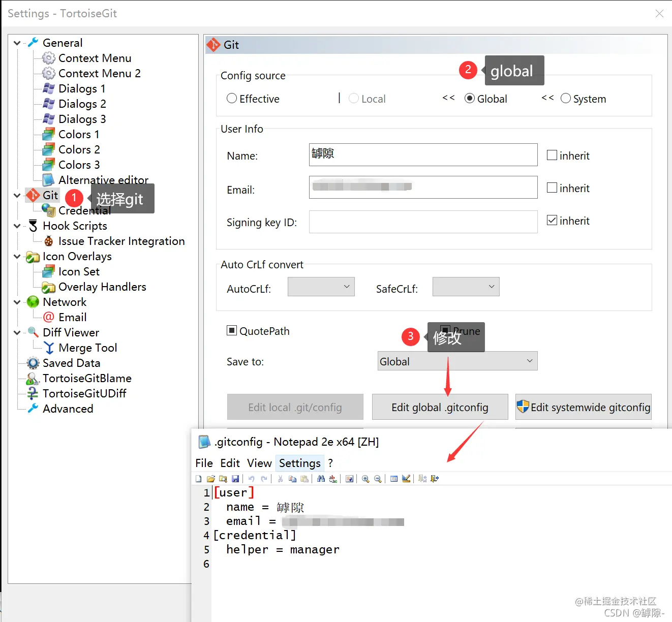Viewport: 672px width, 622px height.
Task: Open the View menu in Notepad2
Action: click(x=259, y=463)
